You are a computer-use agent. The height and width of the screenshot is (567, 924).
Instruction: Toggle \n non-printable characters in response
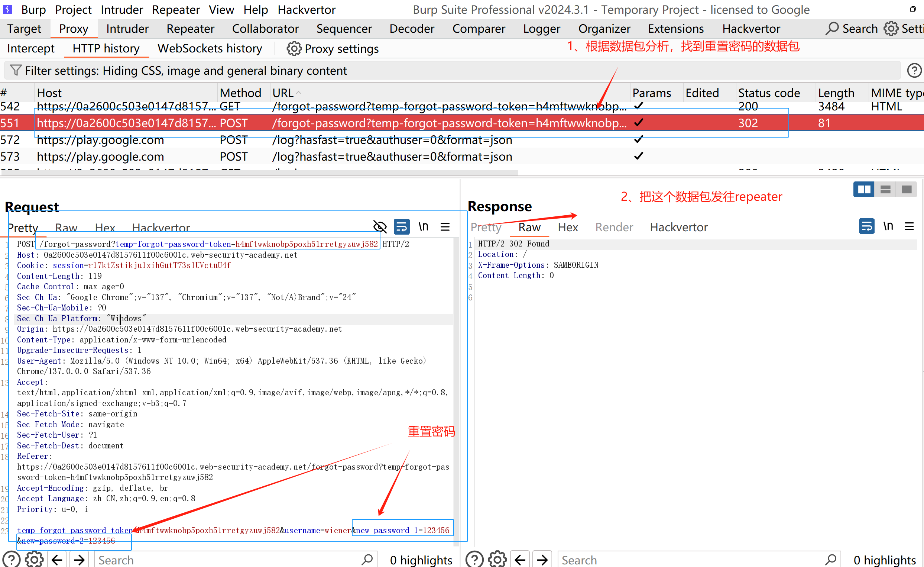[888, 226]
